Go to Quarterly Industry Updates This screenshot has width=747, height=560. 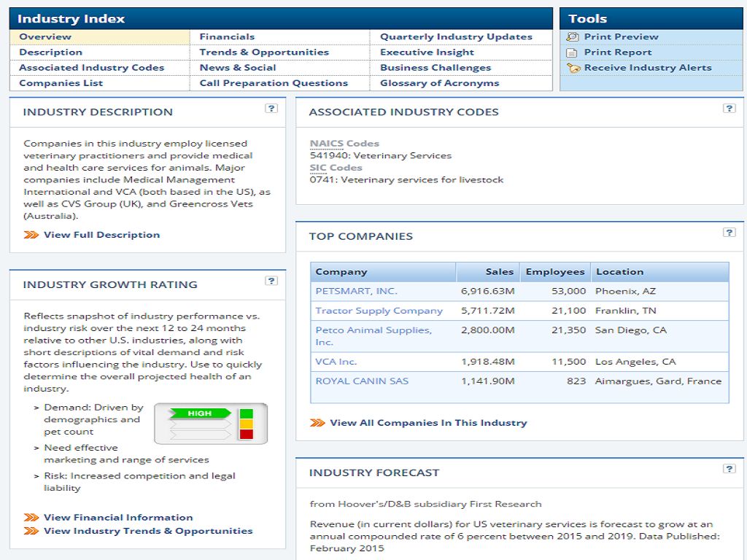[456, 36]
